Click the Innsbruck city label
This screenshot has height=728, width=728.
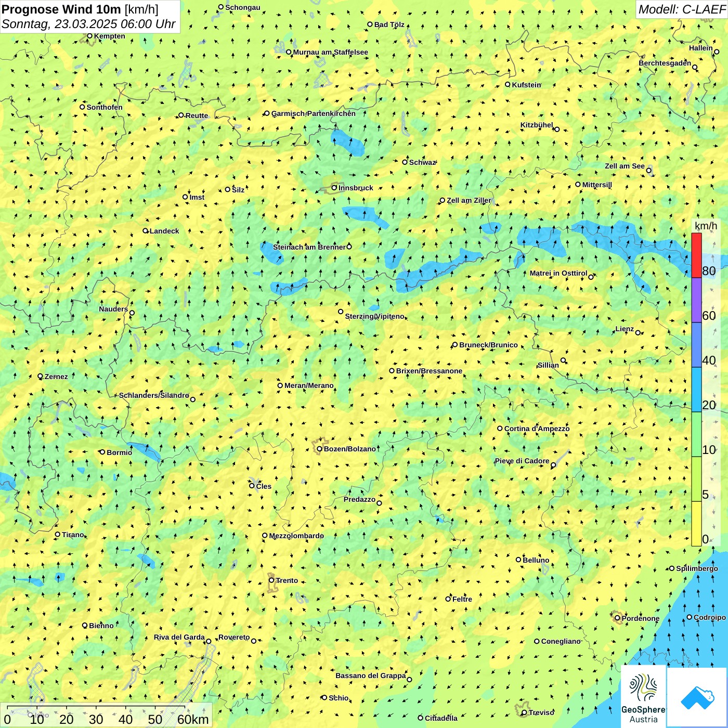click(x=356, y=188)
